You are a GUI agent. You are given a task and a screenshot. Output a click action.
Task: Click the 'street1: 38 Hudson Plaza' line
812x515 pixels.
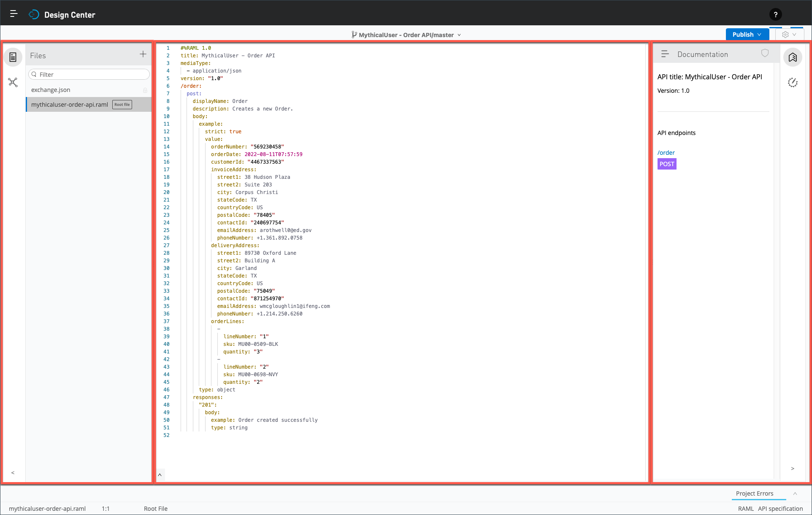pyautogui.click(x=254, y=177)
